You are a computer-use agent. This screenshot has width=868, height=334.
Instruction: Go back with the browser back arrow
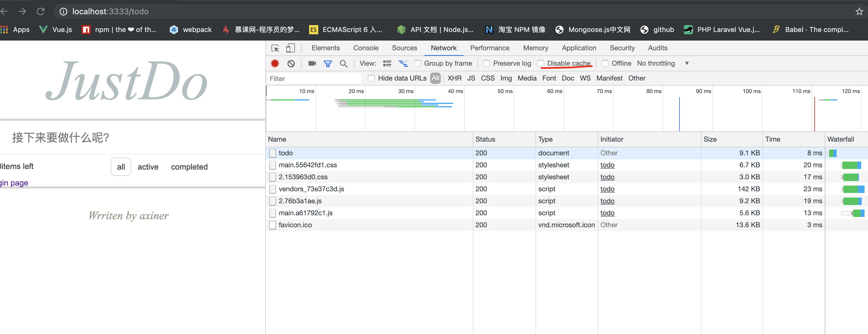click(x=4, y=11)
